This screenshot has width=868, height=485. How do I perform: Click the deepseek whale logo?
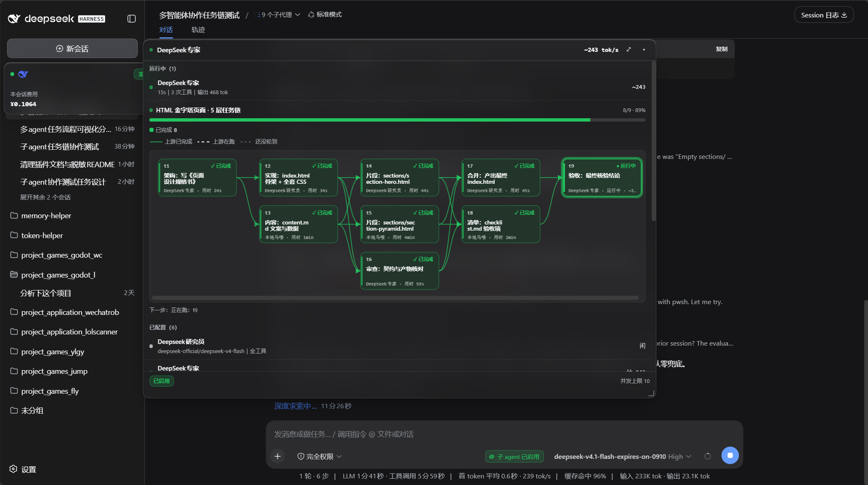(14, 19)
